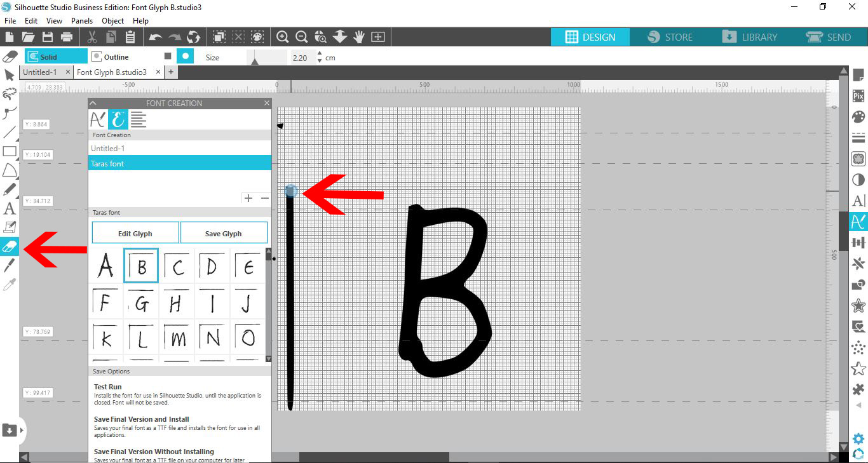Image resolution: width=868 pixels, height=463 pixels.
Task: Click the Redo arrow icon
Action: 175,37
